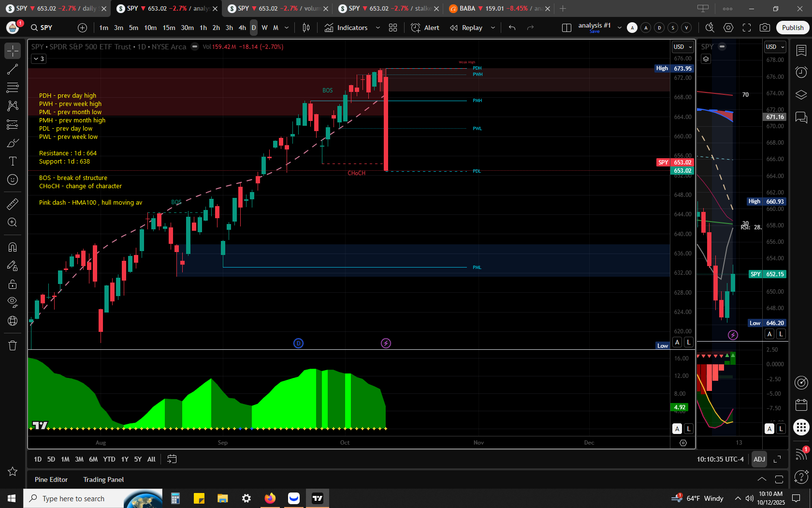The image size is (812, 508).
Task: Toggle log scale L on main price axis
Action: point(689,342)
